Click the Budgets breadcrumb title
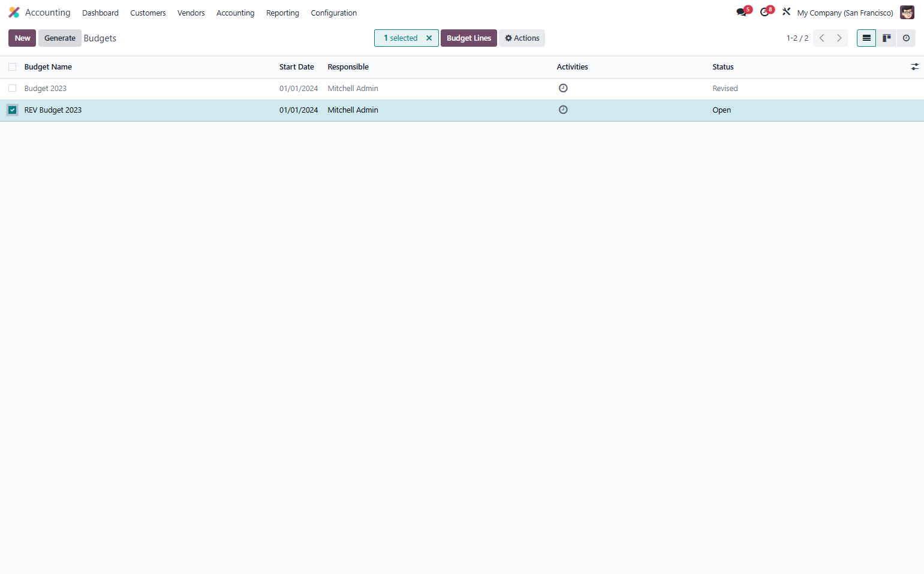 click(x=100, y=38)
